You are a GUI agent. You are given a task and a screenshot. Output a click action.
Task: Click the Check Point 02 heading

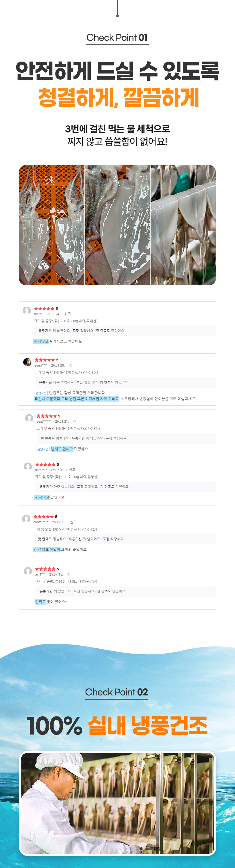coord(116,692)
